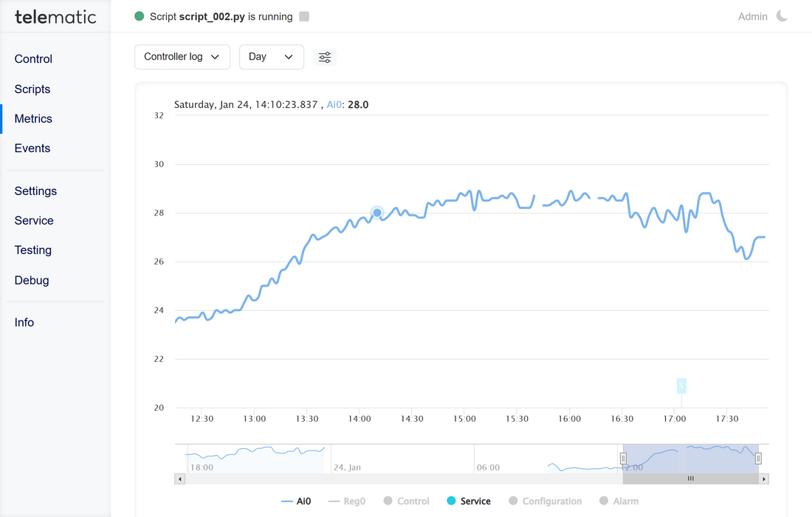Hide Service events in legend

tap(468, 501)
